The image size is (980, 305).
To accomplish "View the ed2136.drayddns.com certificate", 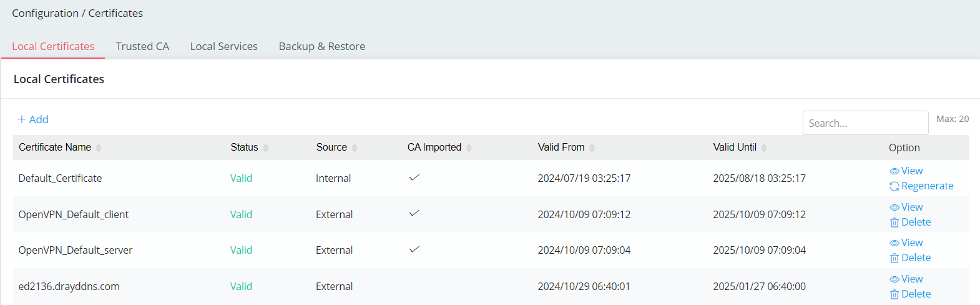I will point(906,279).
